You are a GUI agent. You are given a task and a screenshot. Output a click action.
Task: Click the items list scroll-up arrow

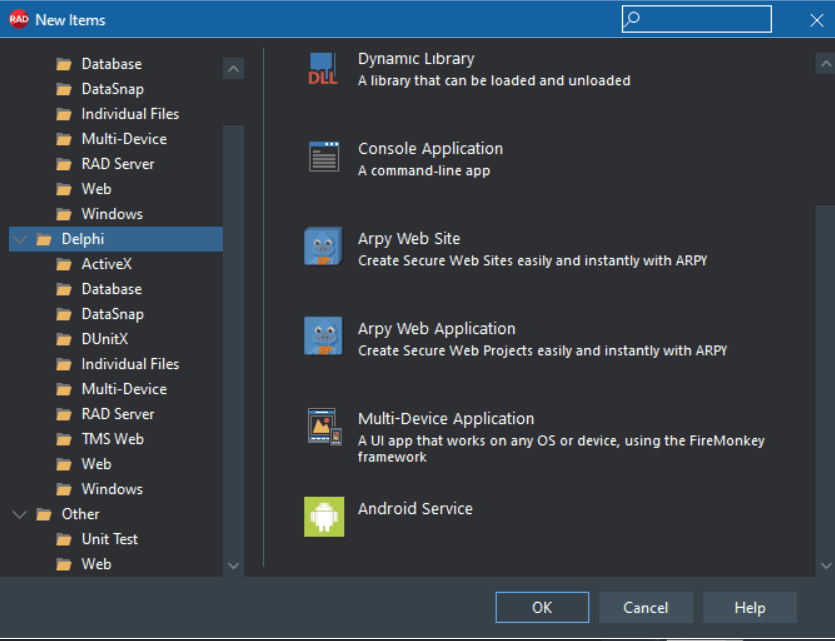[825, 64]
